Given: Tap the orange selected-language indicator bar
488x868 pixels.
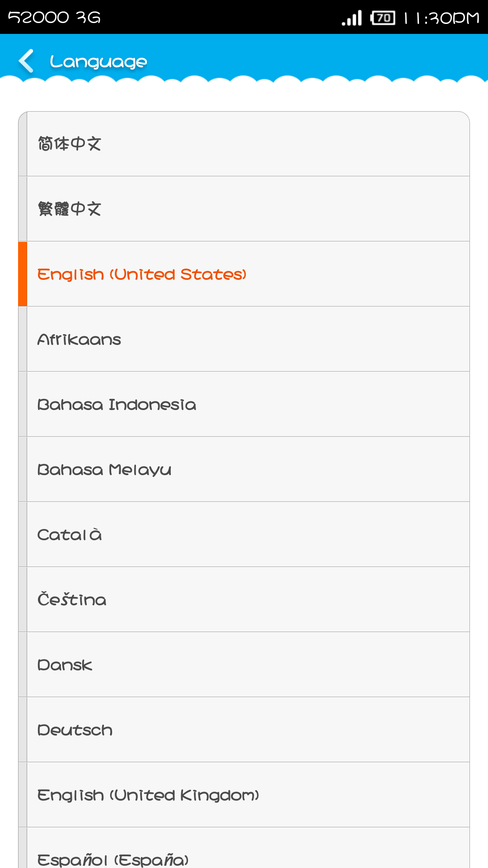Looking at the screenshot, I should pos(23,274).
